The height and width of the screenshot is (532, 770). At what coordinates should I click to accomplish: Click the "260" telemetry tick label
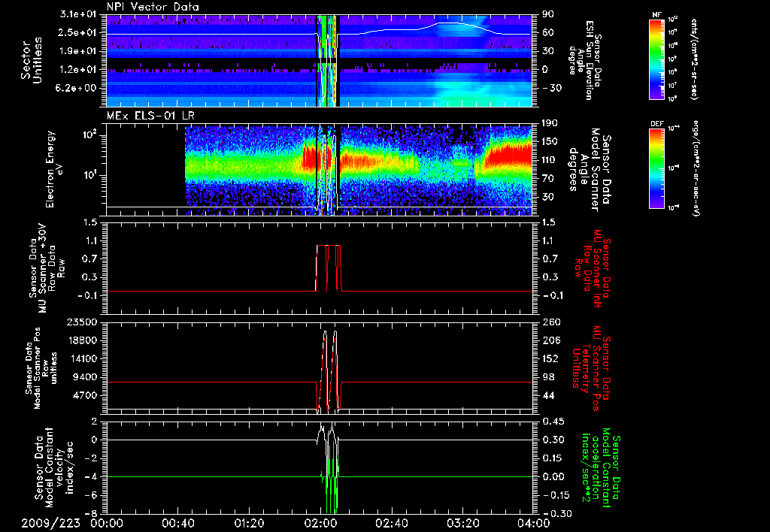click(550, 322)
